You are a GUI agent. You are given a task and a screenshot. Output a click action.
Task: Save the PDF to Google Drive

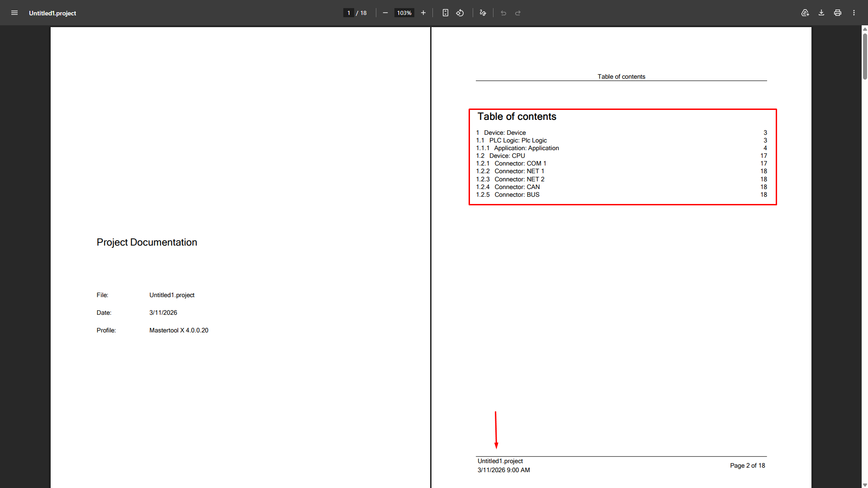click(805, 13)
